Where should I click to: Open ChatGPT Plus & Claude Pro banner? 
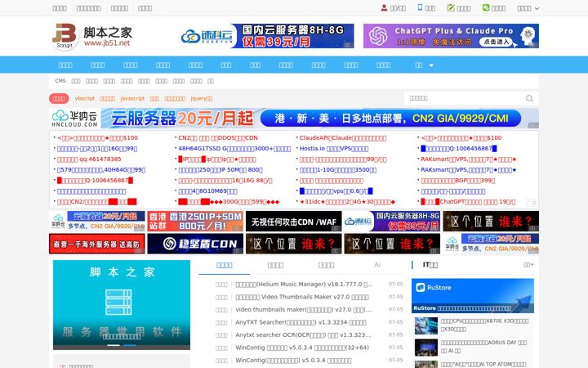pyautogui.click(x=451, y=36)
